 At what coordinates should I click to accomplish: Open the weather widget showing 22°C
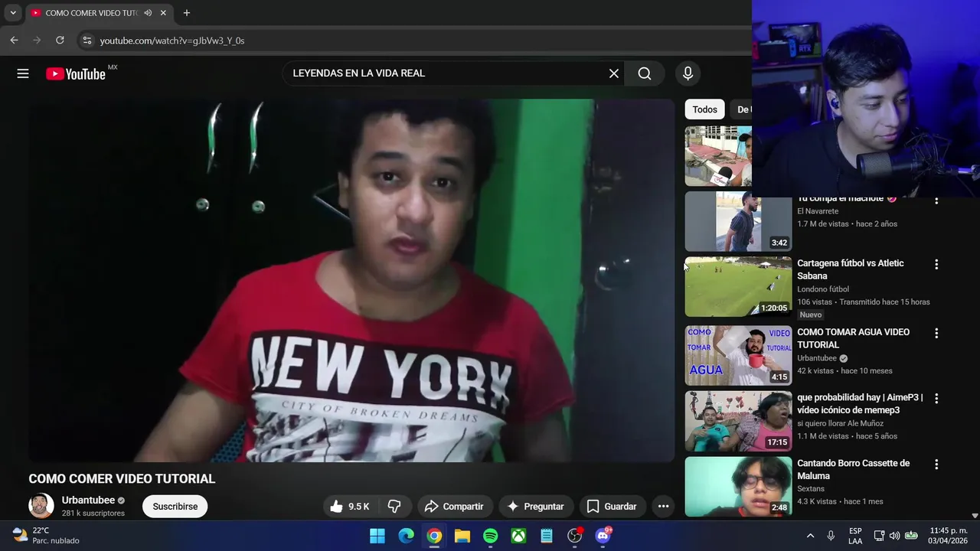[x=47, y=536]
